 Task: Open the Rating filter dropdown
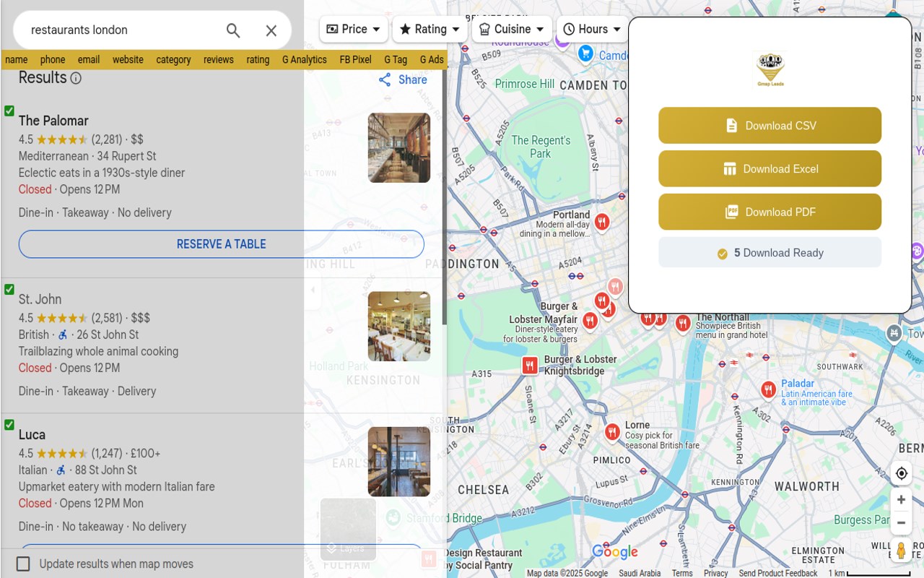coord(430,30)
